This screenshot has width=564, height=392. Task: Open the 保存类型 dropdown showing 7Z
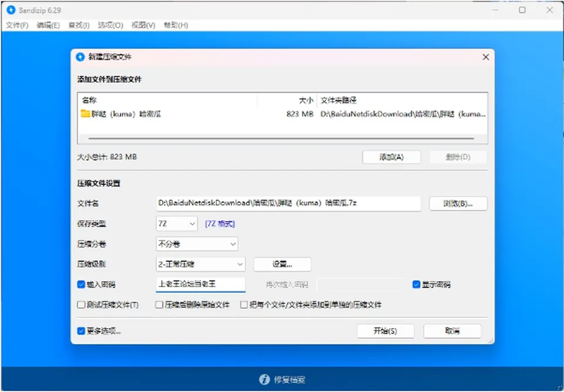click(177, 224)
